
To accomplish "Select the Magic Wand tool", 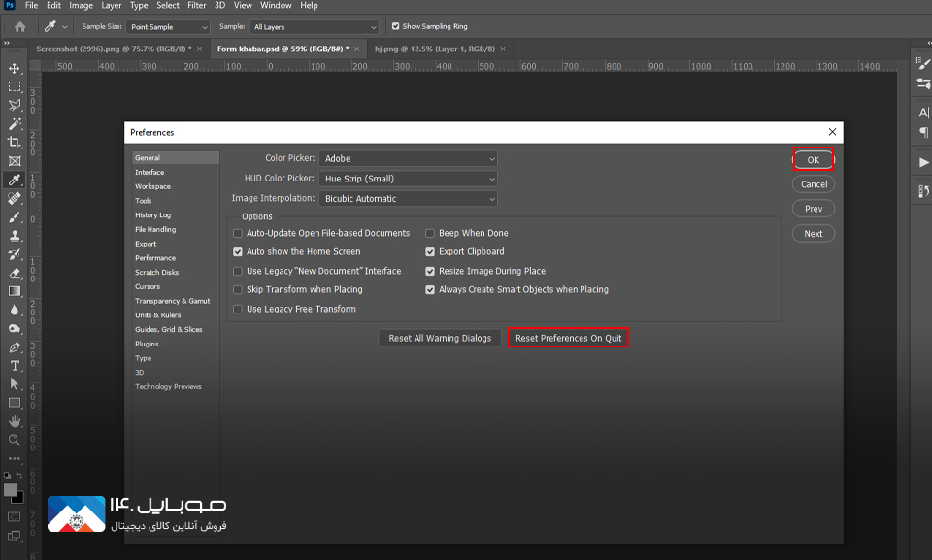I will point(15,123).
